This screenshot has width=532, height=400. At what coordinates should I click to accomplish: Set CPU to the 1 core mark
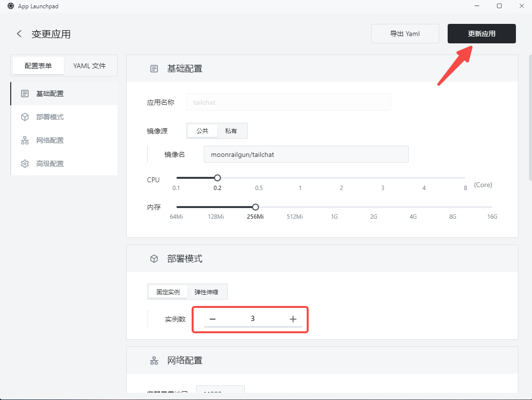click(x=300, y=188)
